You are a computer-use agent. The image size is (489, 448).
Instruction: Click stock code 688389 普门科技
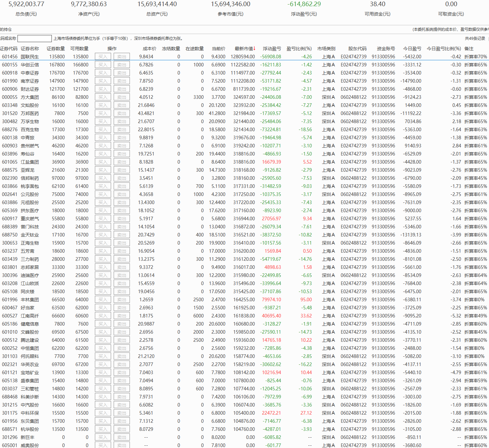pyautogui.click(x=10, y=227)
